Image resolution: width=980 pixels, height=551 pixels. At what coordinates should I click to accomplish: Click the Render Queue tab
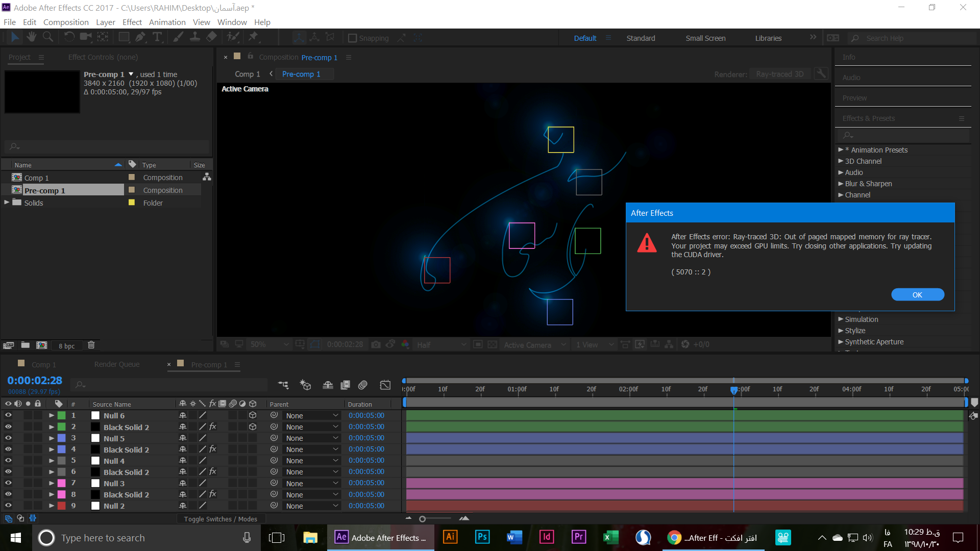tap(116, 365)
